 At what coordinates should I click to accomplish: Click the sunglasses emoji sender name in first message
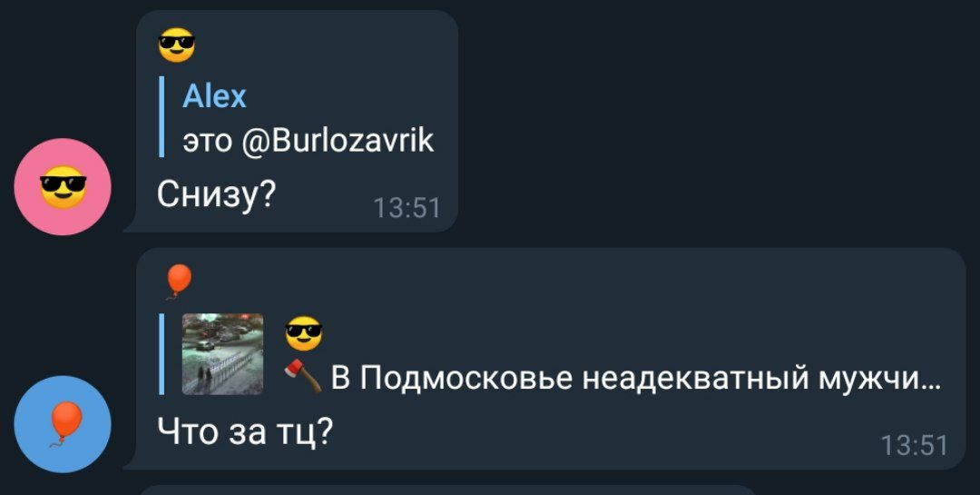click(x=177, y=45)
